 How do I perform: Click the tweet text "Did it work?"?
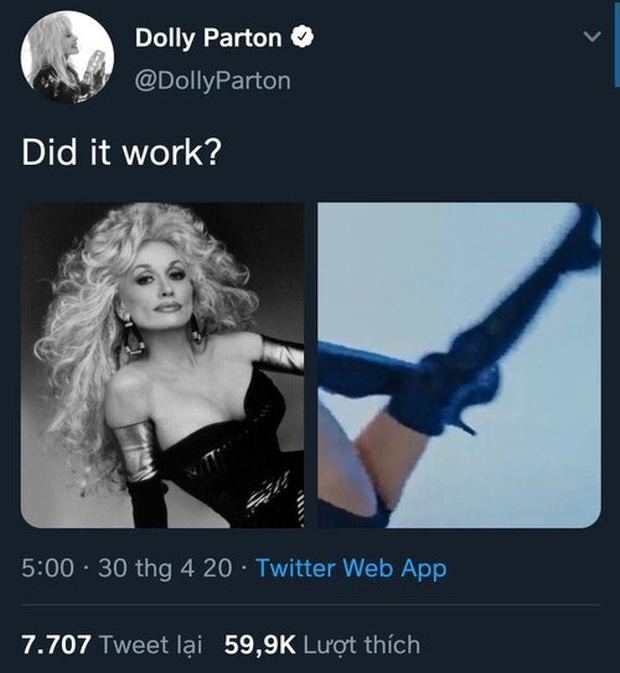pos(122,152)
